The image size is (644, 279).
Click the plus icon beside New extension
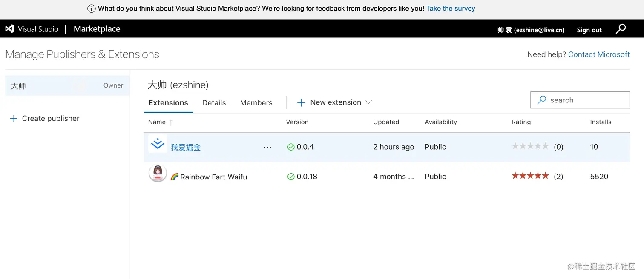(x=301, y=102)
